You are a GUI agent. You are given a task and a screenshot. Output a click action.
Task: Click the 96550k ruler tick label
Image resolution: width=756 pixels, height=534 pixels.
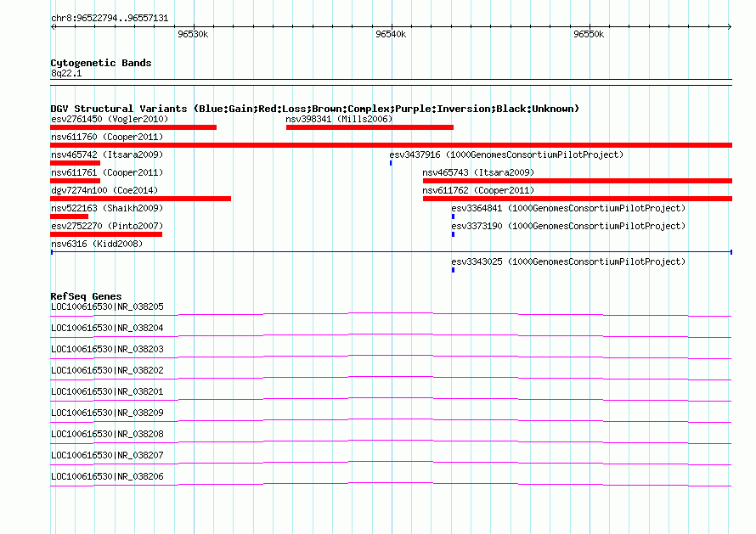(x=588, y=34)
